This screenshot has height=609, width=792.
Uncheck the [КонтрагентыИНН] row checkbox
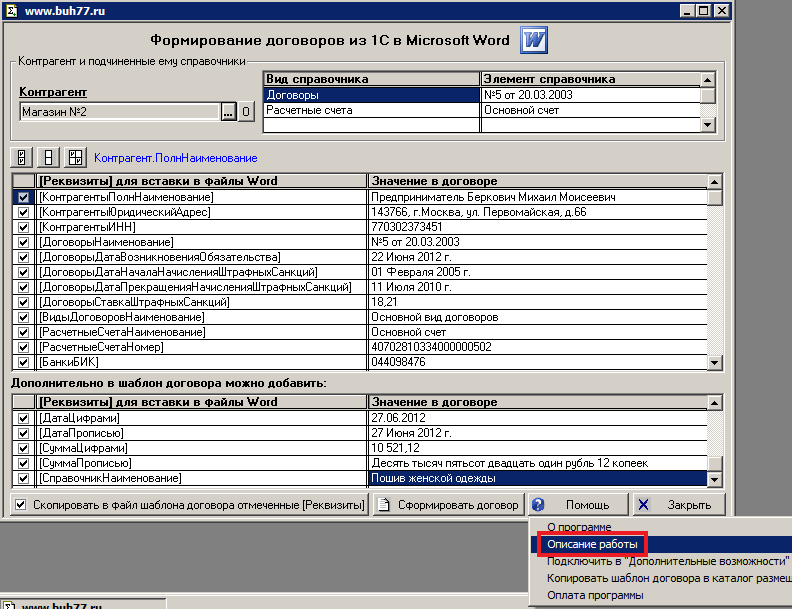[23, 227]
